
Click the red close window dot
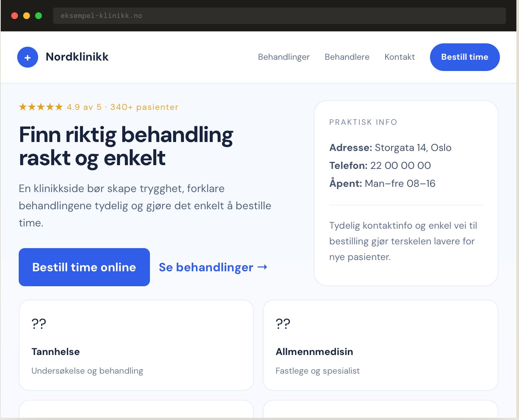15,16
